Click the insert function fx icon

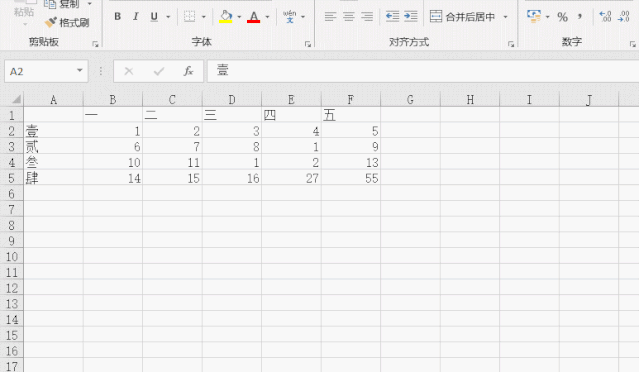188,71
